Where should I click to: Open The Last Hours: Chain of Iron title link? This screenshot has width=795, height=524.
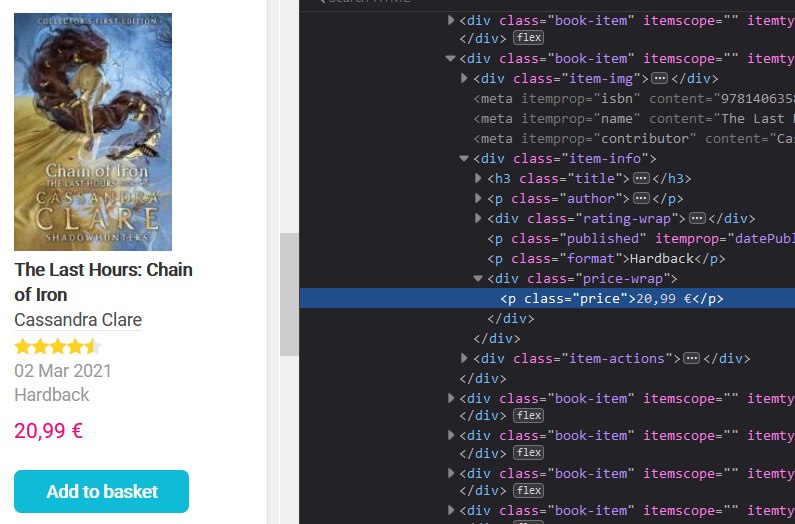[103, 282]
